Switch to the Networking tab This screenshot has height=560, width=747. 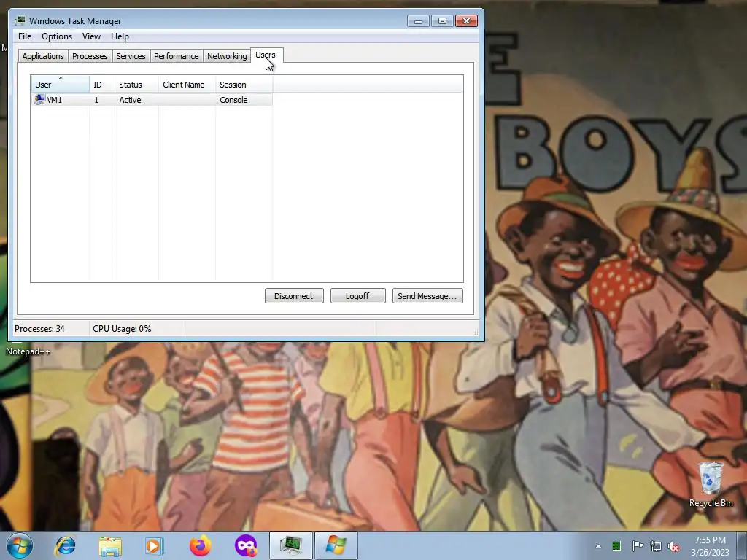pos(227,56)
